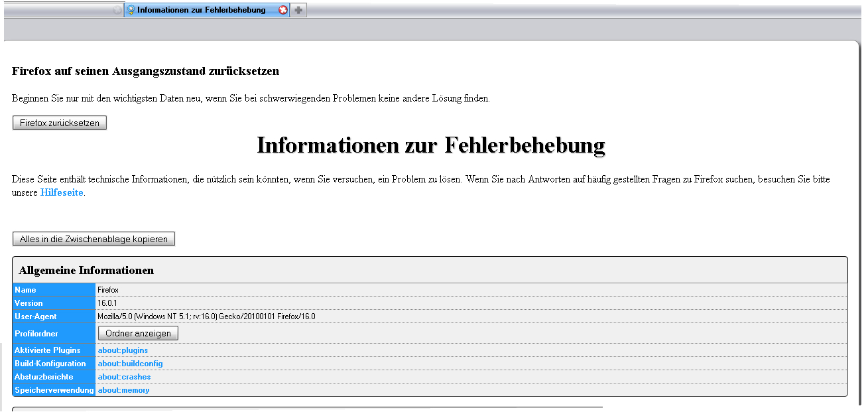
Task: Click Ordner anzeigen for the profile folder
Action: click(138, 333)
